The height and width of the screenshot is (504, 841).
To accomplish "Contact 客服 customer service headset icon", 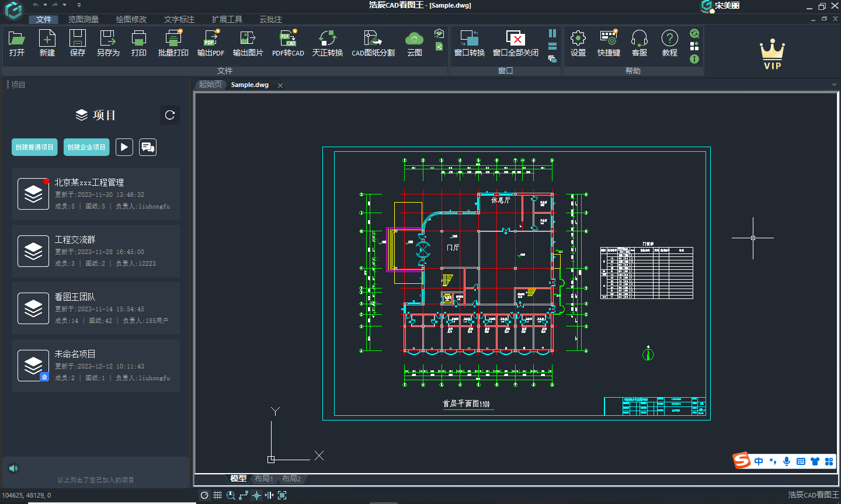I will point(640,43).
